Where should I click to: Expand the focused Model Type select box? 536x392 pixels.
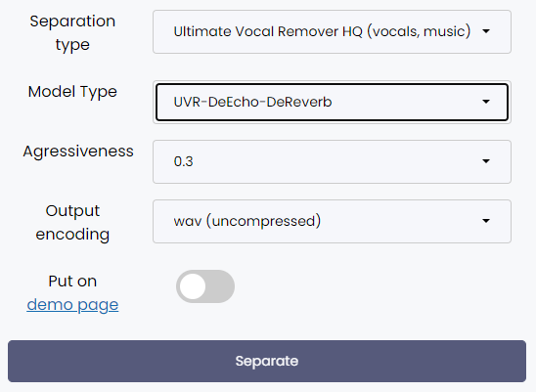tap(332, 103)
